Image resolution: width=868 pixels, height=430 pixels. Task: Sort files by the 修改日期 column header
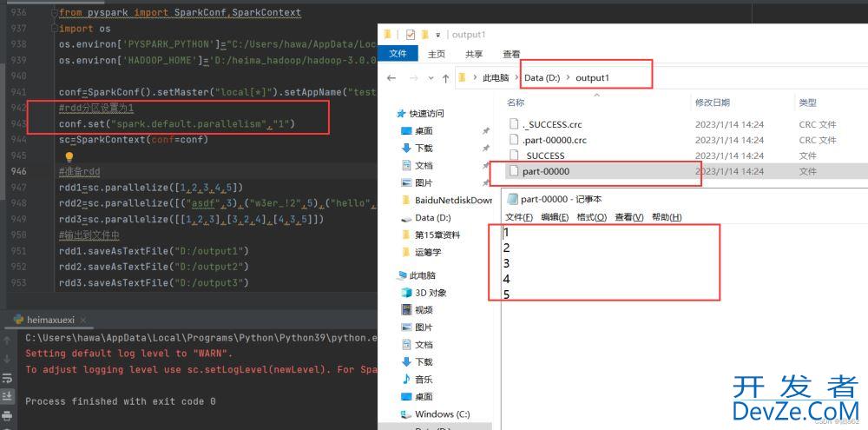[713, 103]
